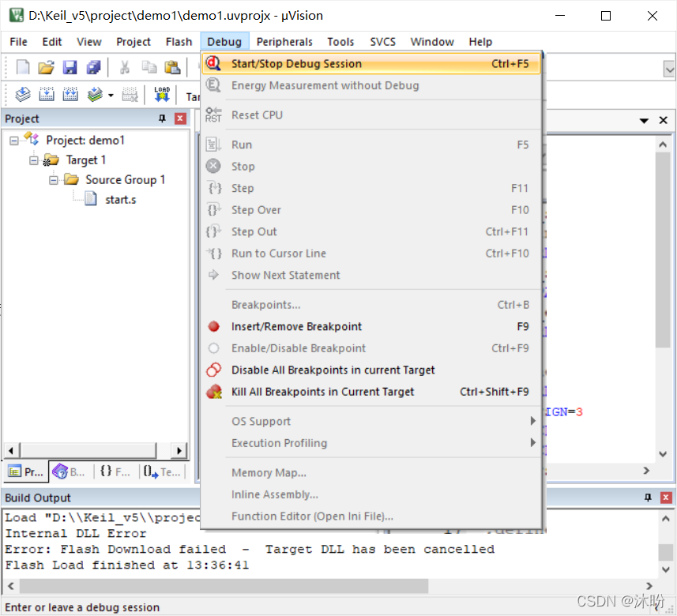The width and height of the screenshot is (677, 616).
Task: Click the LOAD download to flash icon
Action: coord(162,94)
